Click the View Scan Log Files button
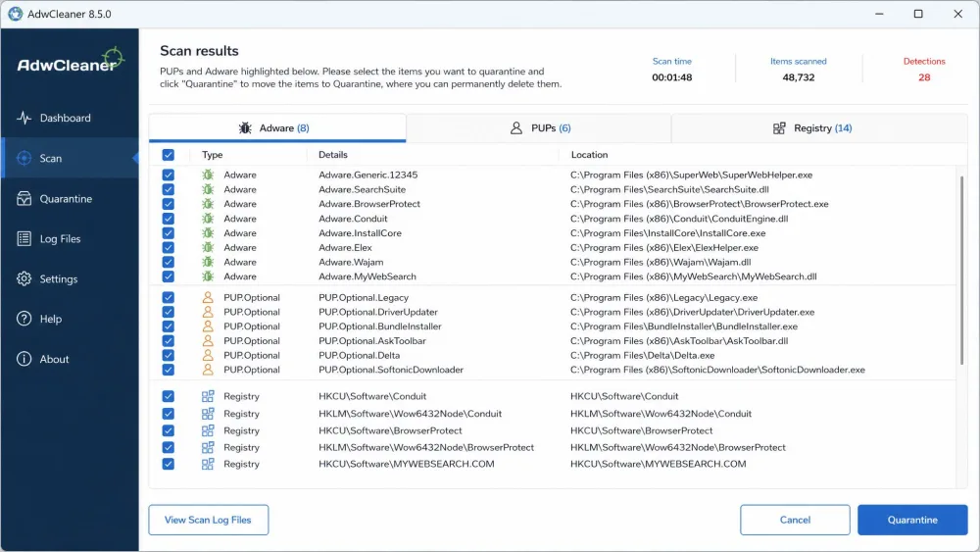Image resolution: width=980 pixels, height=552 pixels. [208, 520]
